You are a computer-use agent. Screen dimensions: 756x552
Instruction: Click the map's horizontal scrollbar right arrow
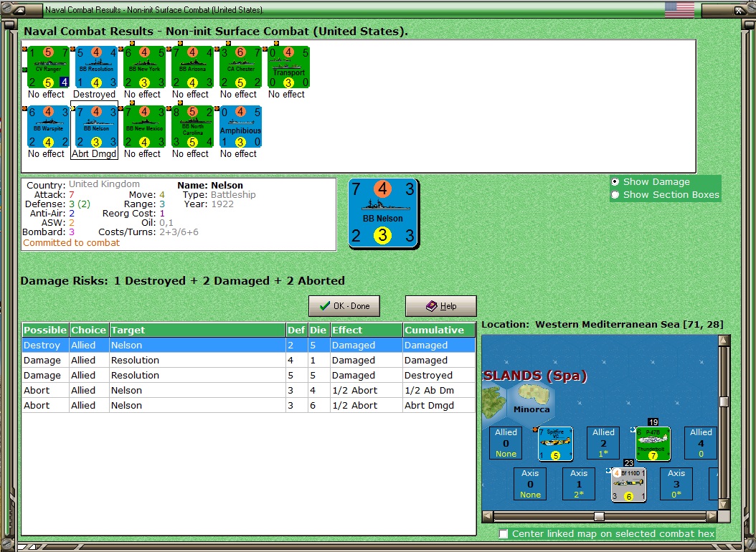712,516
